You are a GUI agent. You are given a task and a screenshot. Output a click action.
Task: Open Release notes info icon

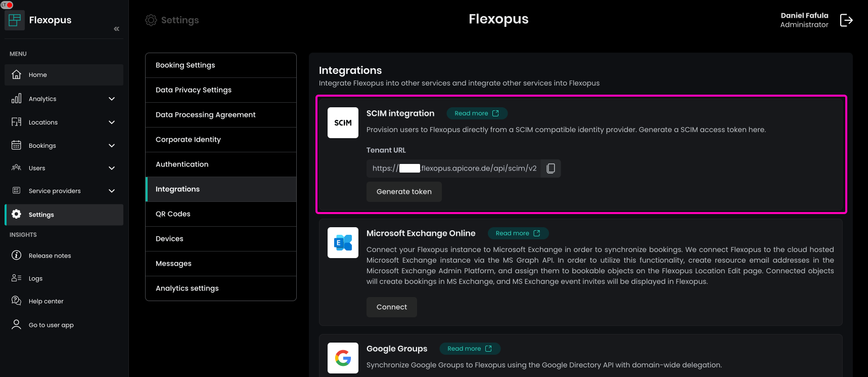pos(17,256)
